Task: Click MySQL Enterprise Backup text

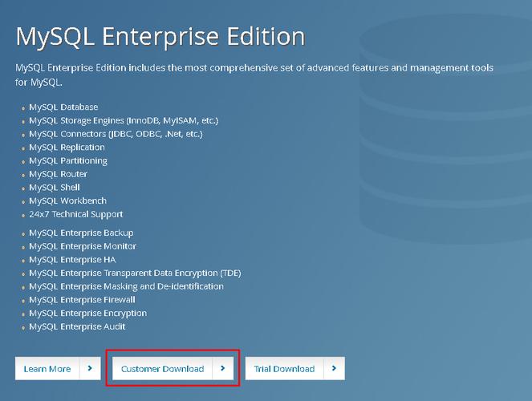Action: point(81,233)
